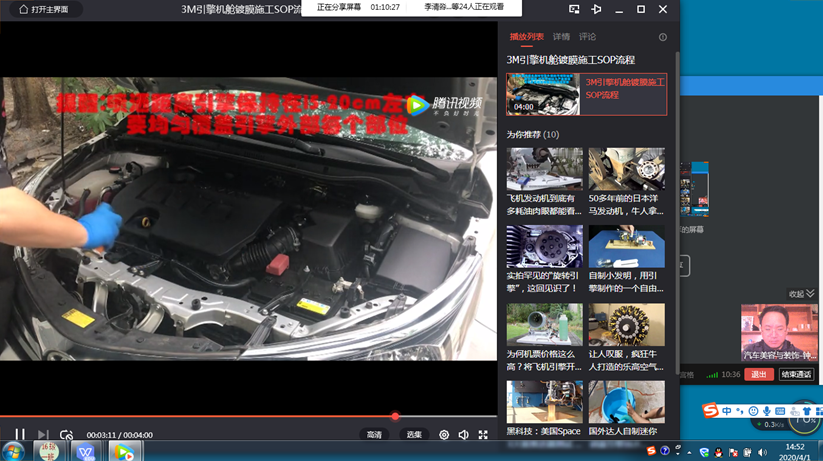Activate Sogou voice input microphone
823x461 pixels.
pyautogui.click(x=766, y=411)
